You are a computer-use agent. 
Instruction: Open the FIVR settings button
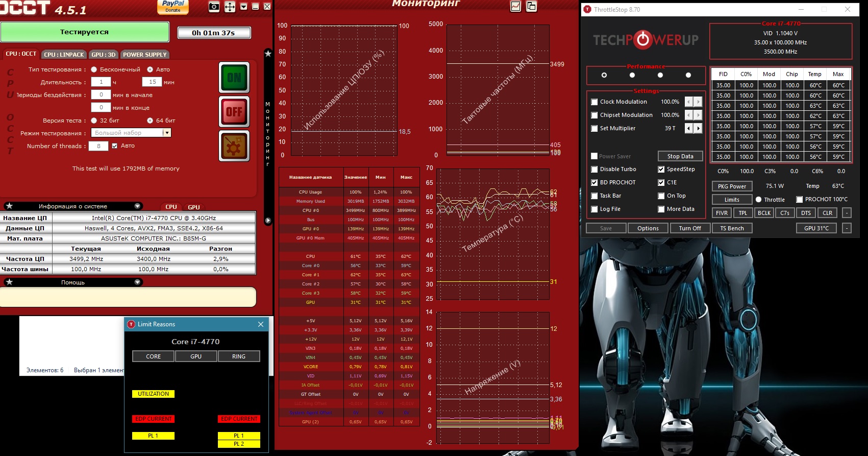(722, 213)
